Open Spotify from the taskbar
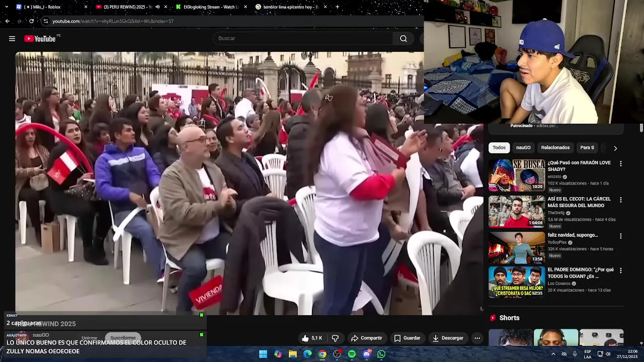Viewport: 644px width, 362px height. 352,354
